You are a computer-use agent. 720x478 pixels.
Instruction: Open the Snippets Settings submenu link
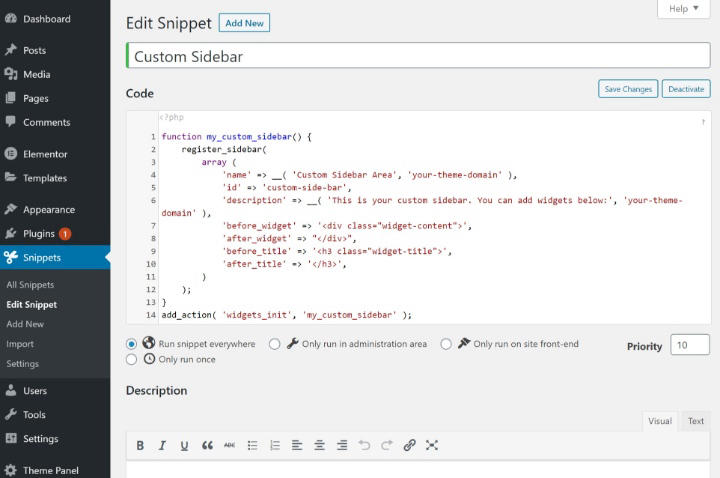[x=22, y=364]
